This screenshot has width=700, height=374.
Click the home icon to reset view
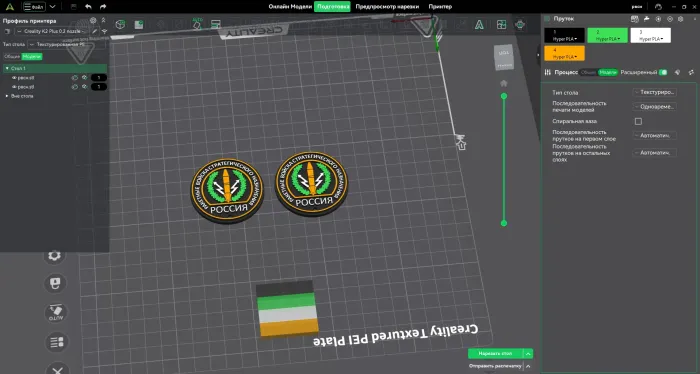coord(504,83)
